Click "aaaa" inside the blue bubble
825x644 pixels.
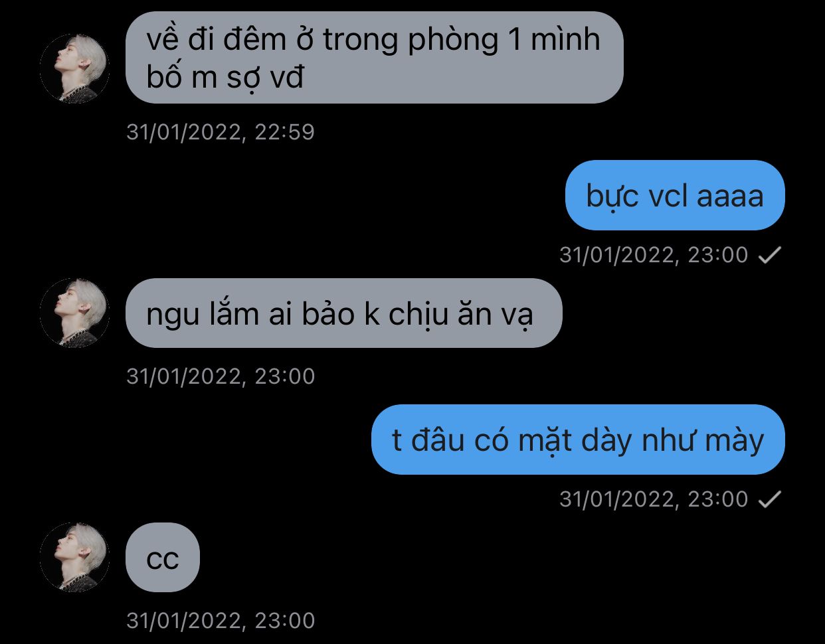(730, 197)
